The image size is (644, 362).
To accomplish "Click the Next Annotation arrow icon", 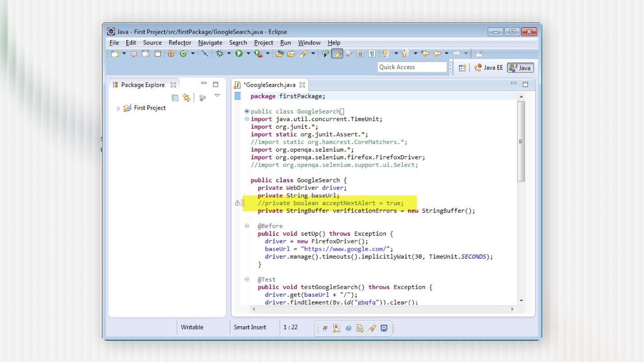I will (386, 53).
